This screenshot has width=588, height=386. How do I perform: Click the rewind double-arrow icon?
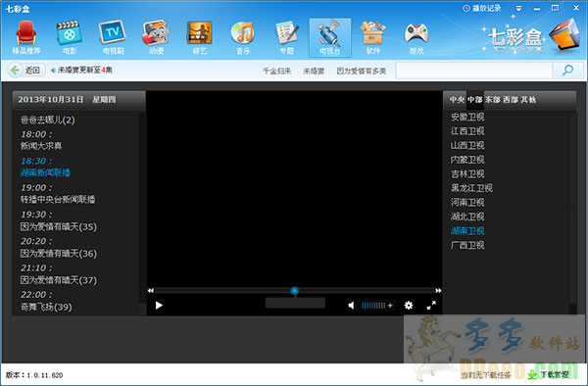point(150,290)
